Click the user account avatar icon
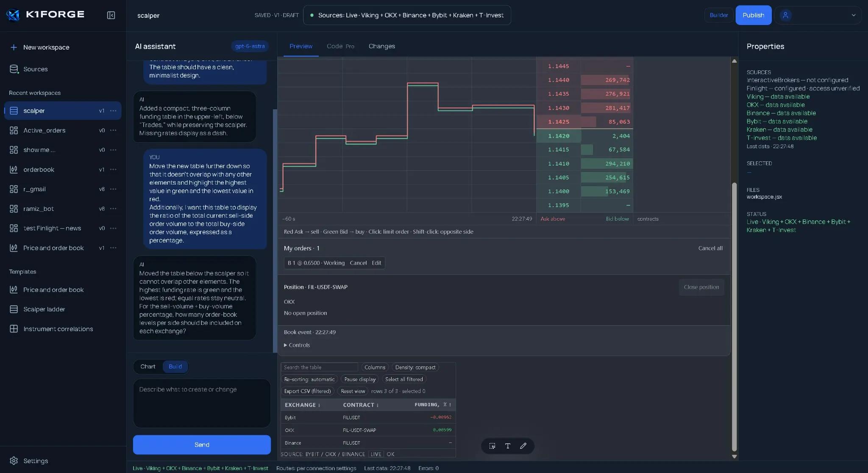This screenshot has width=868, height=473. click(785, 15)
